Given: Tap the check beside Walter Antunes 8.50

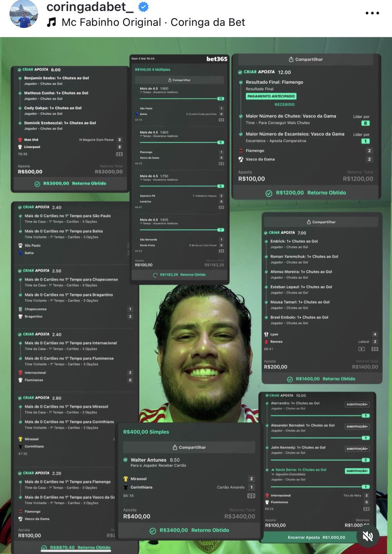Looking at the screenshot, I should tap(125, 460).
